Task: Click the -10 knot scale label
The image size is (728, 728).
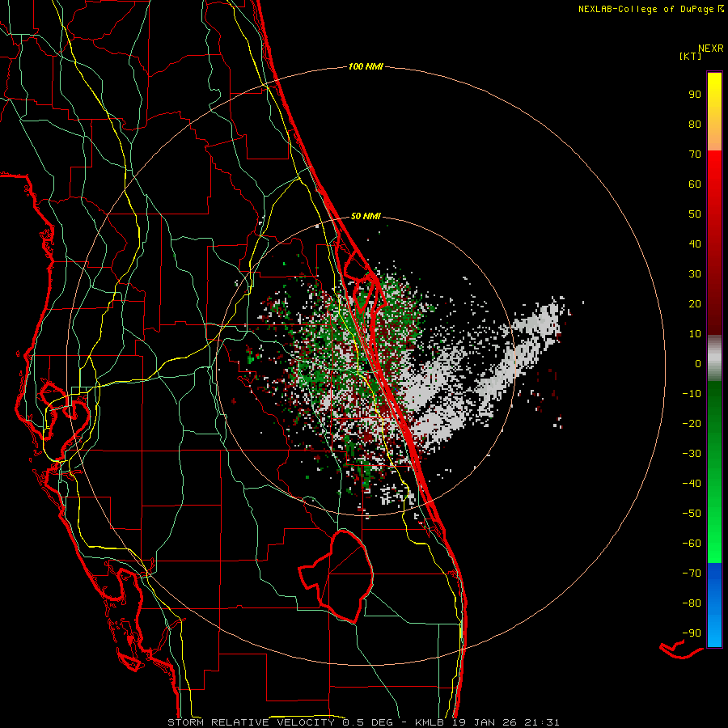Action: [x=692, y=394]
